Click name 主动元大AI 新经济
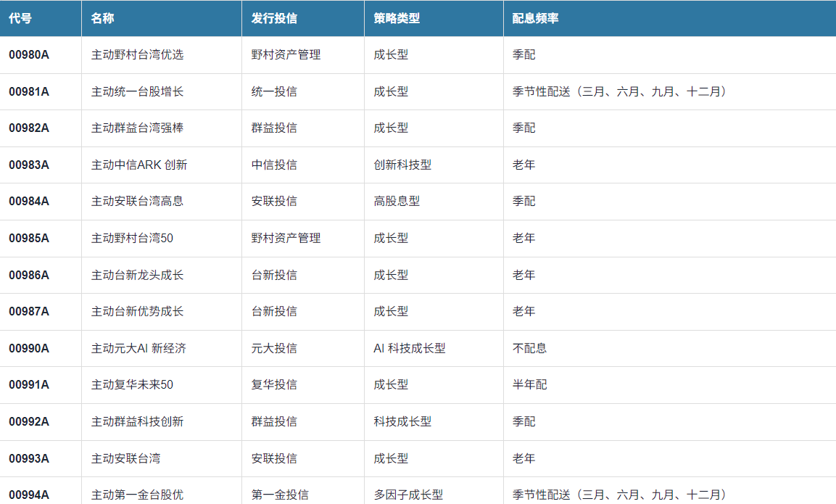The image size is (836, 504). pyautogui.click(x=138, y=348)
